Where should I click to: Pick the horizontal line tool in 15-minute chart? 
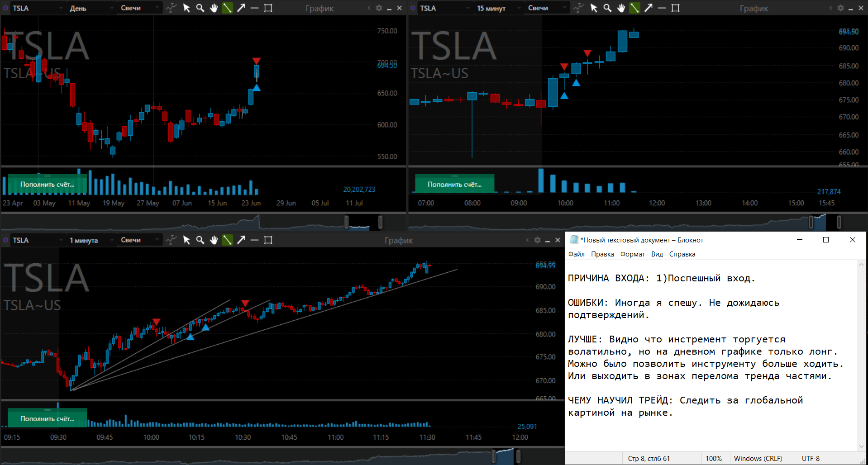click(x=662, y=8)
